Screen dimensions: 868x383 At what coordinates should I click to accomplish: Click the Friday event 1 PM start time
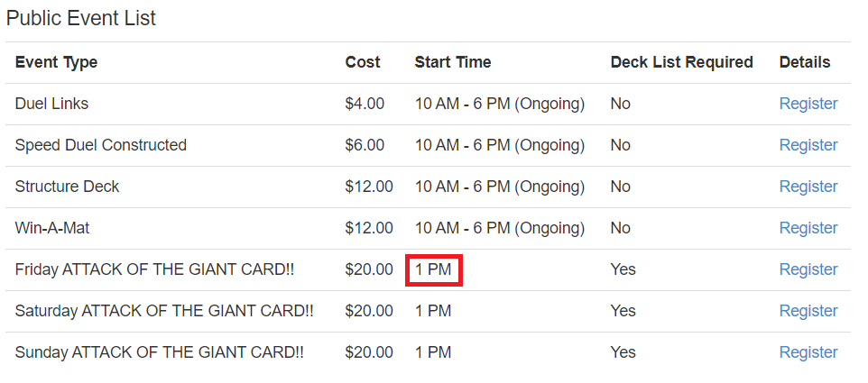(434, 269)
